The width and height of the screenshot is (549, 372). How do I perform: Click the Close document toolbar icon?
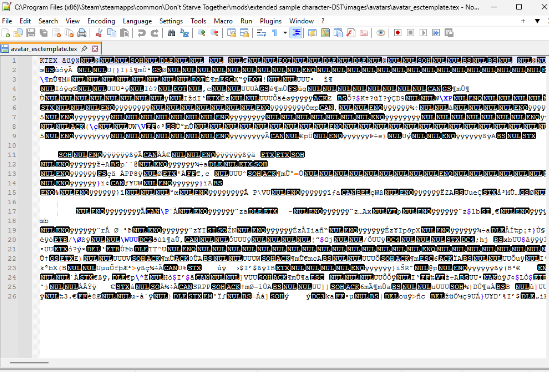coord(57,33)
